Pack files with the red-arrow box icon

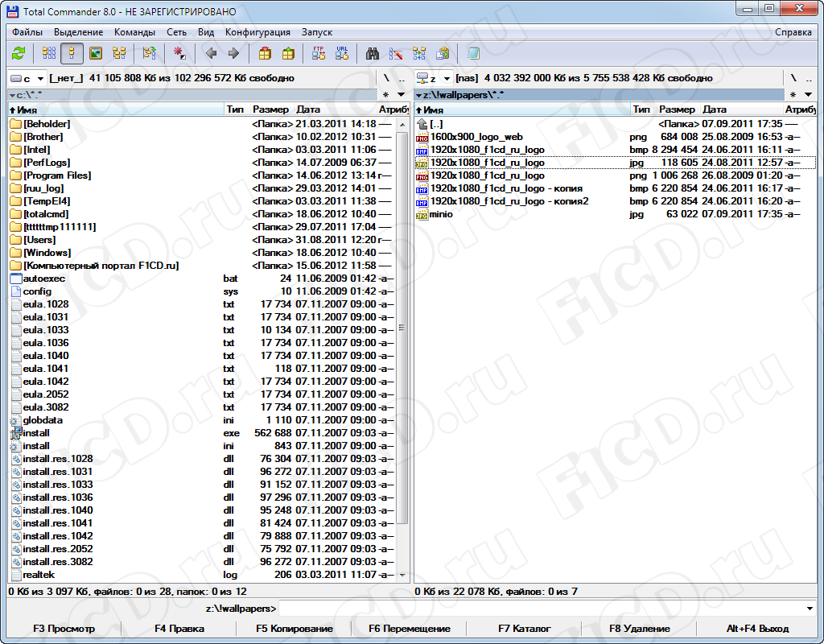(x=265, y=53)
